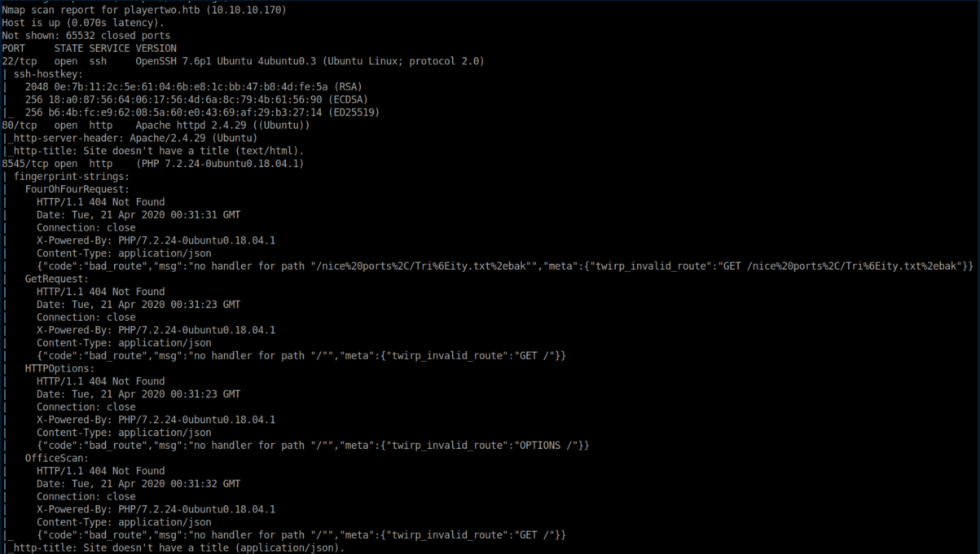Click the JSON response containing OPTIONS route
980x554 pixels.
click(313, 446)
